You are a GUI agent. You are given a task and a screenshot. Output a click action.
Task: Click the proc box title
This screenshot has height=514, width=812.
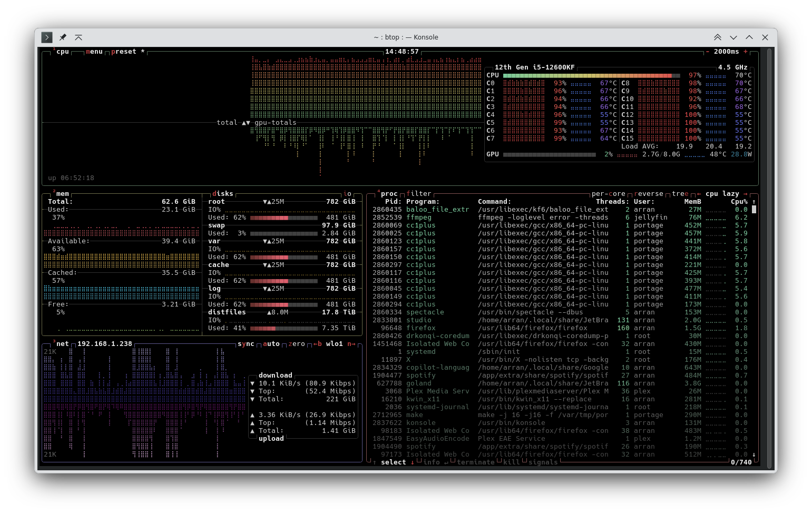pos(389,194)
